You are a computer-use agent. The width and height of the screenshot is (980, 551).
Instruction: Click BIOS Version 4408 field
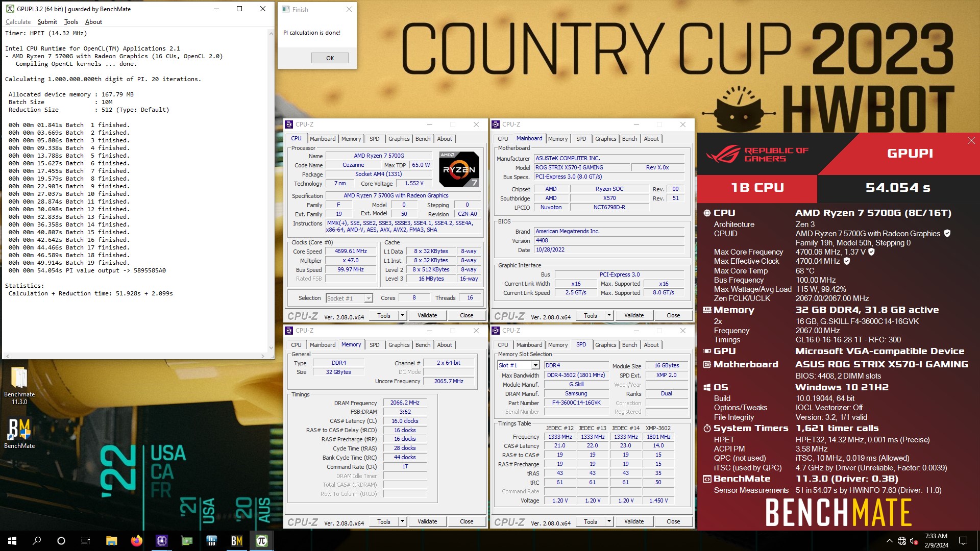tap(609, 241)
